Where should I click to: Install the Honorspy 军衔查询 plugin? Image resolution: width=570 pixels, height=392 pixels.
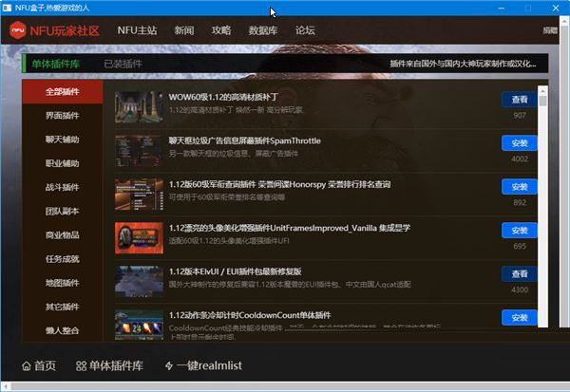pyautogui.click(x=520, y=187)
